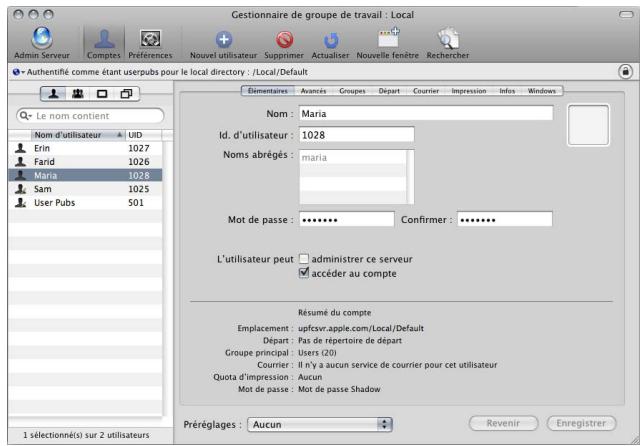
Task: Click the globe directory icon beside Authentifié
Action: 16,72
